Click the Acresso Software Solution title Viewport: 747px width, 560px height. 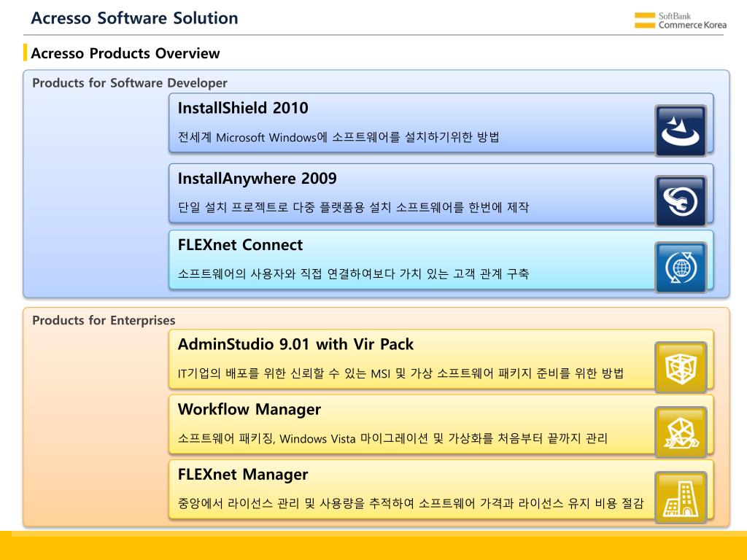click(x=134, y=18)
